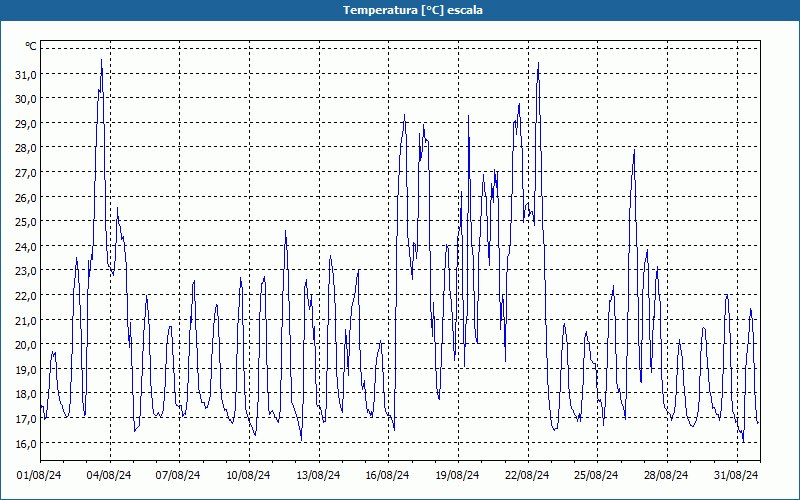
Task: Click the °C unit label on the axis
Action: tap(31, 46)
